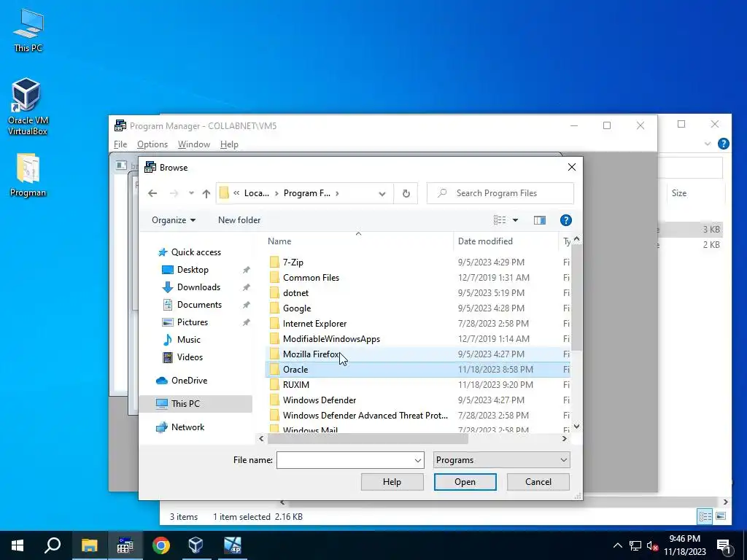Open Options menu in Program Manager
The image size is (747, 560).
(x=152, y=144)
